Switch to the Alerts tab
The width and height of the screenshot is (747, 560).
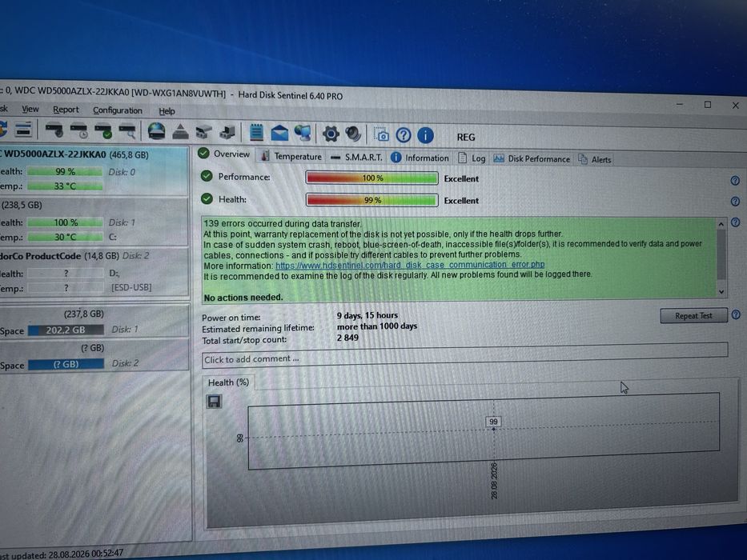click(x=595, y=159)
